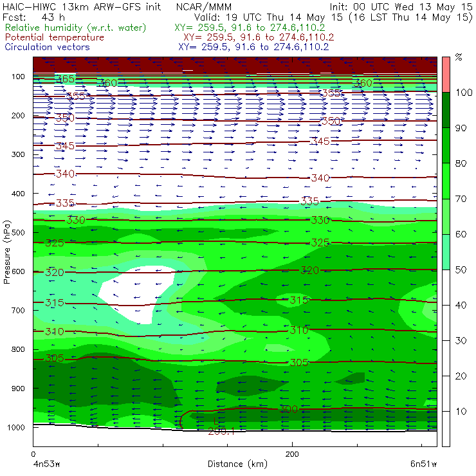Click the '0' distance axis label
The width and height of the screenshot is (476, 476).
point(33,454)
